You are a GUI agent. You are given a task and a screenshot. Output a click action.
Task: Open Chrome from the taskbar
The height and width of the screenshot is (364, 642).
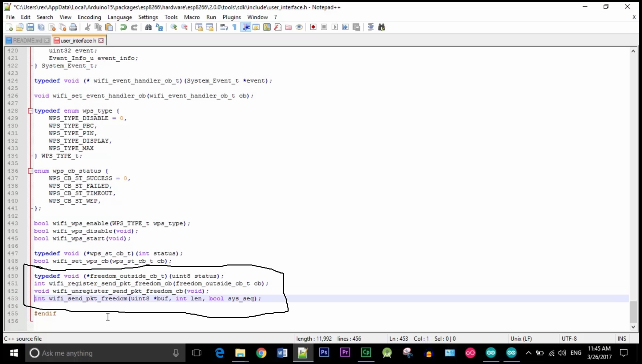262,353
